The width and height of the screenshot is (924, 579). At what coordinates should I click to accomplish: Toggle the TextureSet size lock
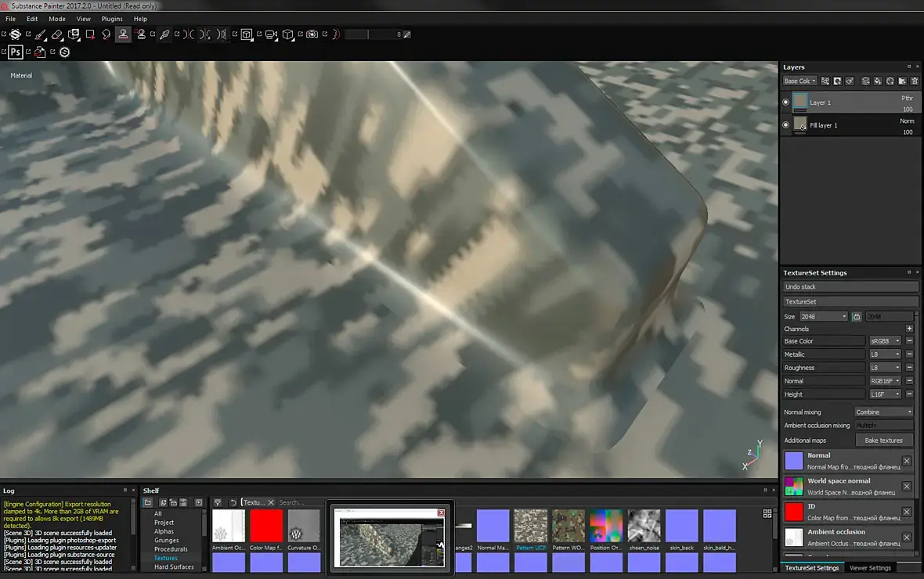(x=857, y=317)
